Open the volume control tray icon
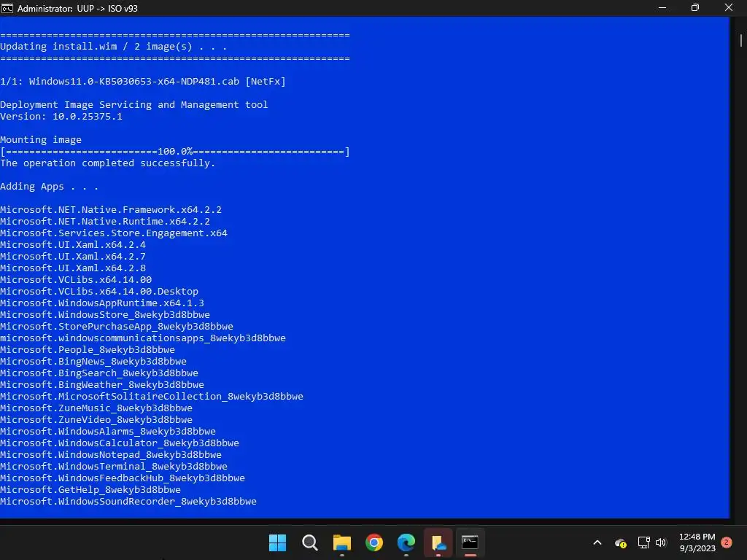Screen dimensions: 747x560 [661, 542]
